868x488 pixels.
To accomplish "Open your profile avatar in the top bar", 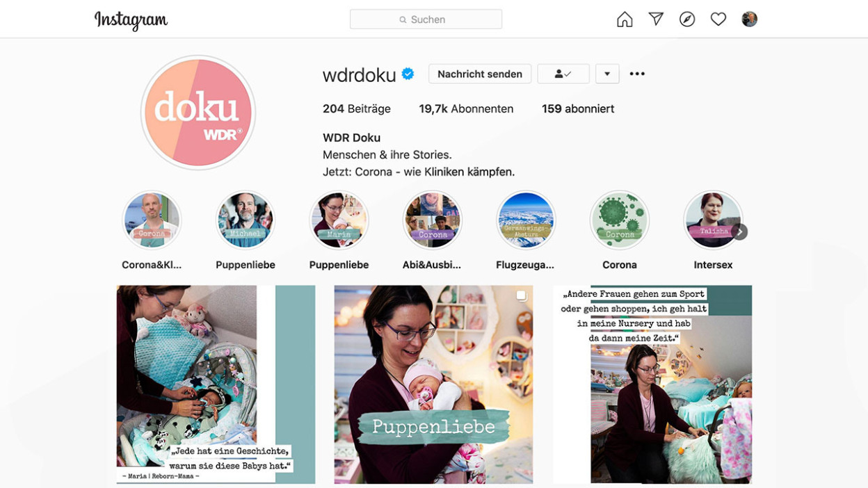I will tap(749, 19).
